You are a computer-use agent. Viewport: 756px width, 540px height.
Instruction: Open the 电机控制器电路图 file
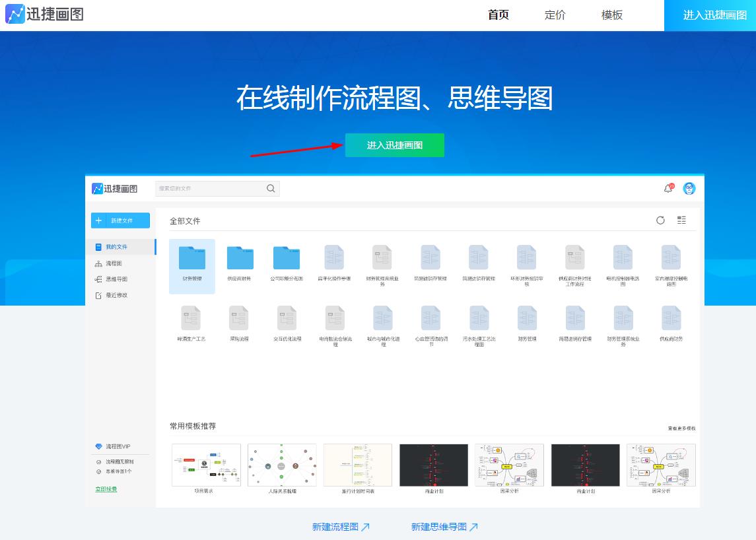(x=623, y=265)
